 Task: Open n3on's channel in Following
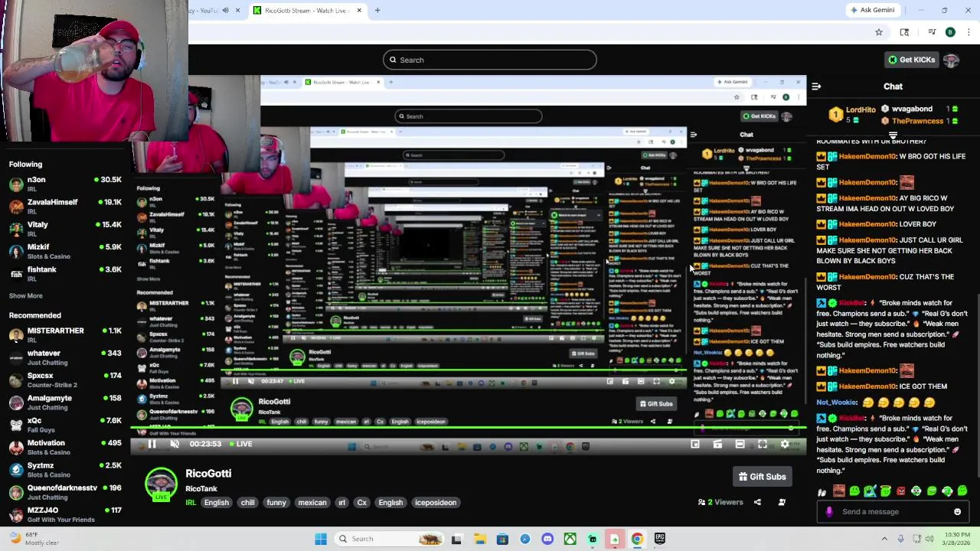[x=65, y=184]
